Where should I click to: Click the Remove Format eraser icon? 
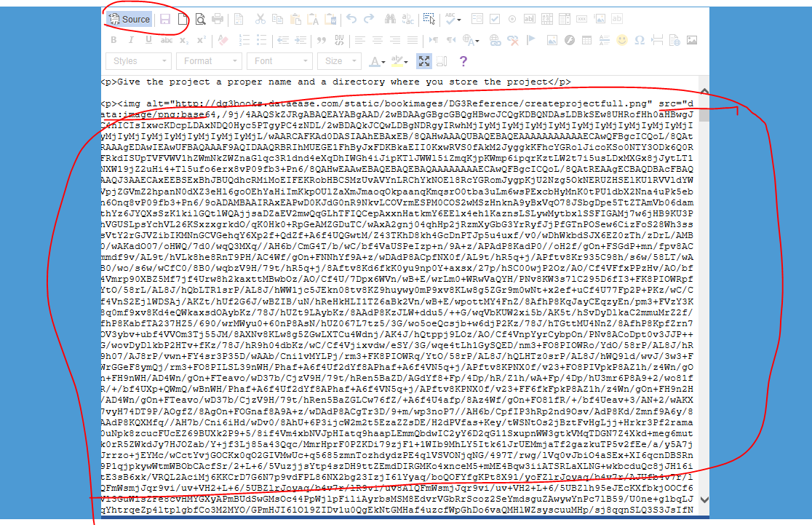coord(223,40)
